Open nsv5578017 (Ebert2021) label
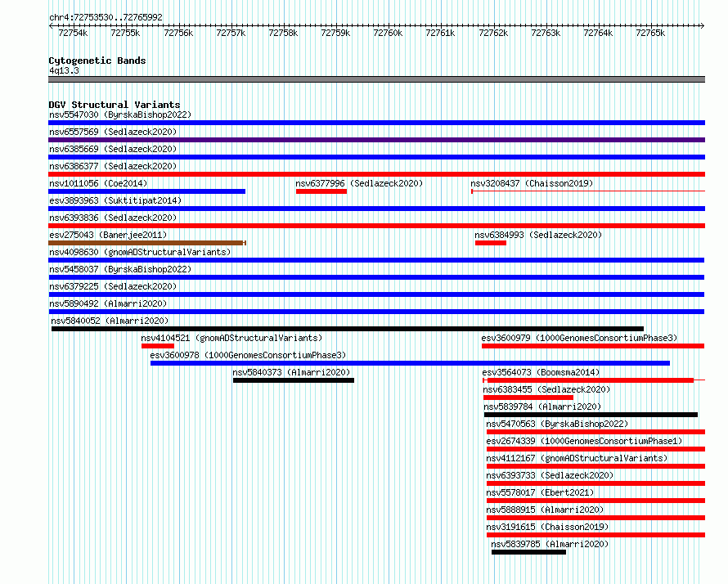Viewport: 728px width, 584px height. pos(540,492)
